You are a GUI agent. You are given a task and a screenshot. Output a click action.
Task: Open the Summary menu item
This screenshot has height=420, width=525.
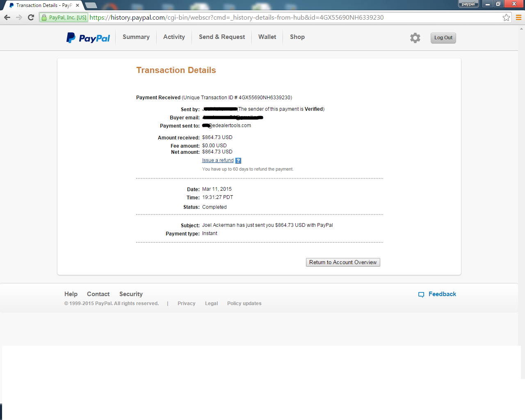pos(136,37)
